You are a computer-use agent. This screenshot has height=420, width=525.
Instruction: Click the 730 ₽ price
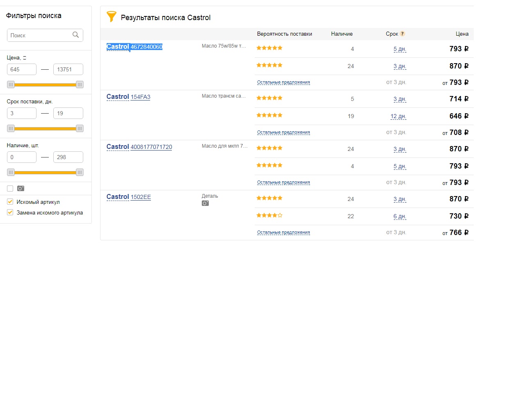pyautogui.click(x=459, y=216)
